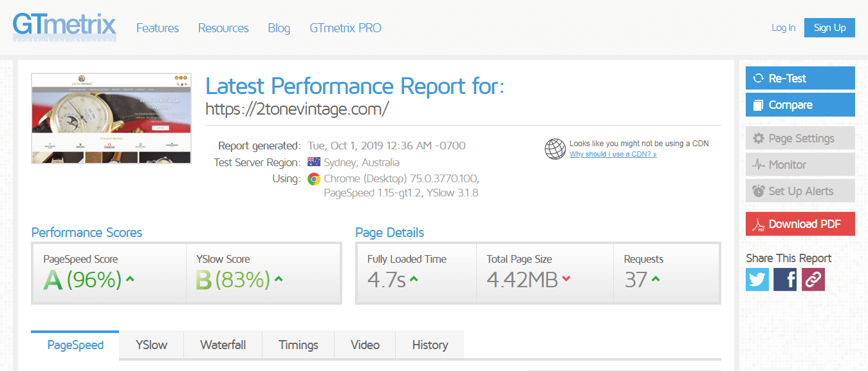Click the globe CDN icon
The width and height of the screenshot is (868, 371).
(x=555, y=149)
